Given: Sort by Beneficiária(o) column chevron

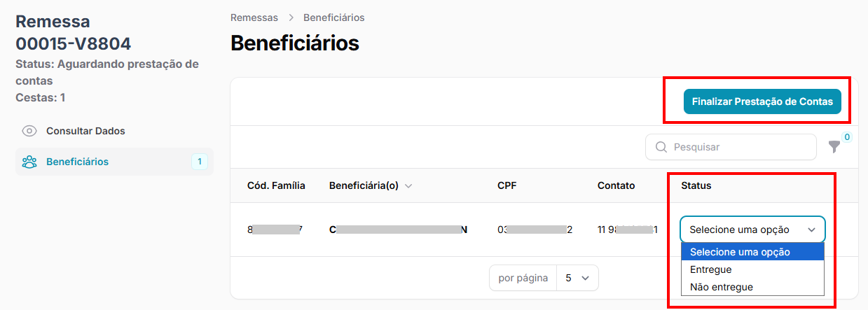Looking at the screenshot, I should [408, 186].
